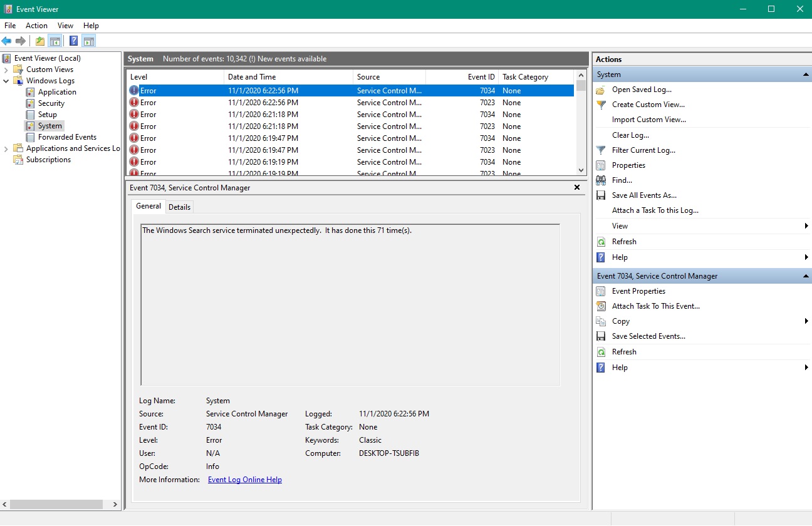The width and height of the screenshot is (812, 526).
Task: Sort by the Date and Time column header
Action: [x=289, y=77]
